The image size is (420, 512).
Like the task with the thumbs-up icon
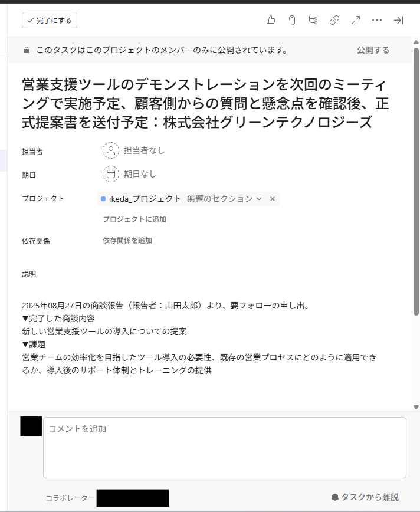pyautogui.click(x=270, y=20)
